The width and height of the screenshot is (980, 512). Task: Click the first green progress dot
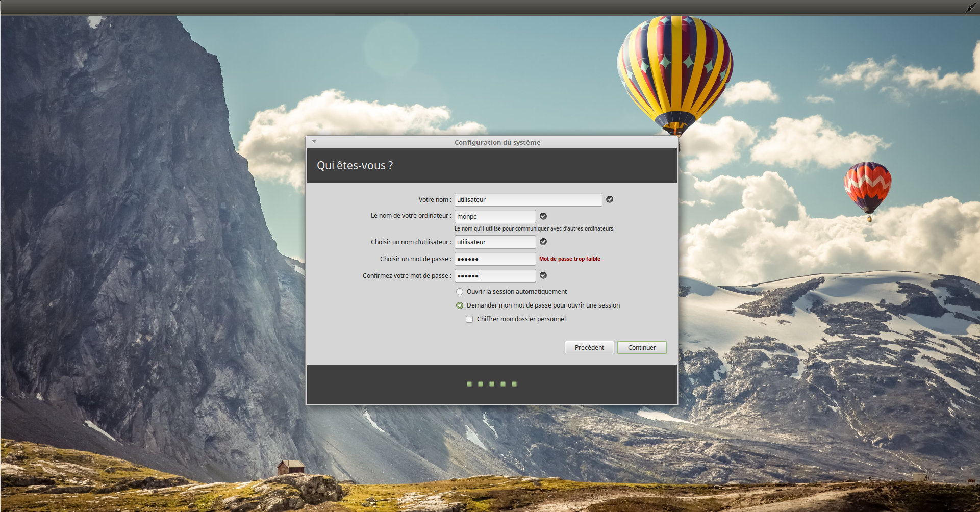click(469, 384)
